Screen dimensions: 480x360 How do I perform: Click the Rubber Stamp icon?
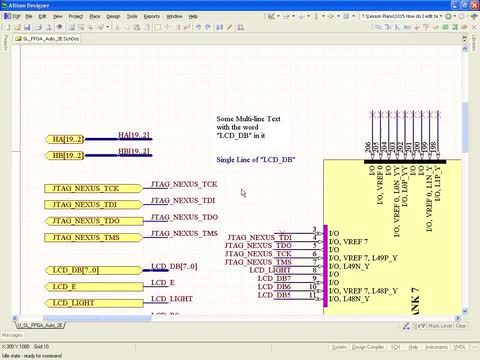coord(147,27)
